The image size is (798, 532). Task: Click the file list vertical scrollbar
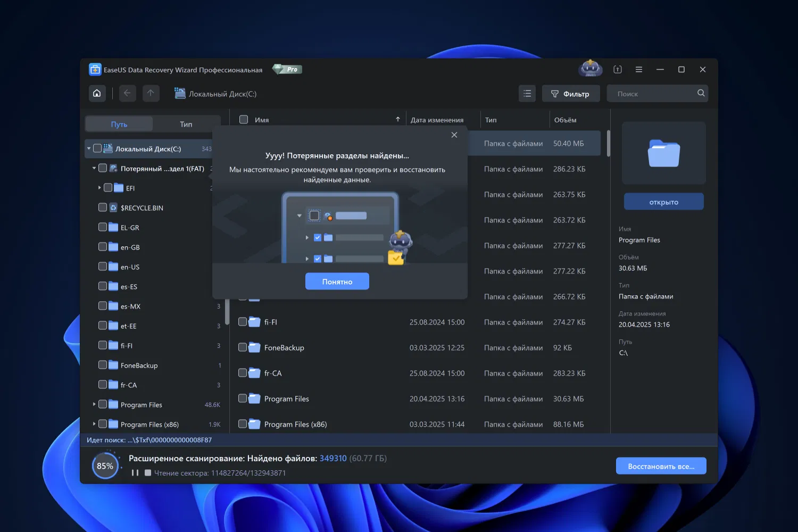pyautogui.click(x=608, y=143)
